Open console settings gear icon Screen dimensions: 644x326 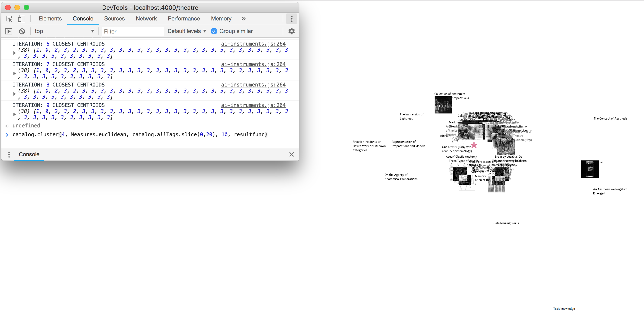[x=292, y=31]
